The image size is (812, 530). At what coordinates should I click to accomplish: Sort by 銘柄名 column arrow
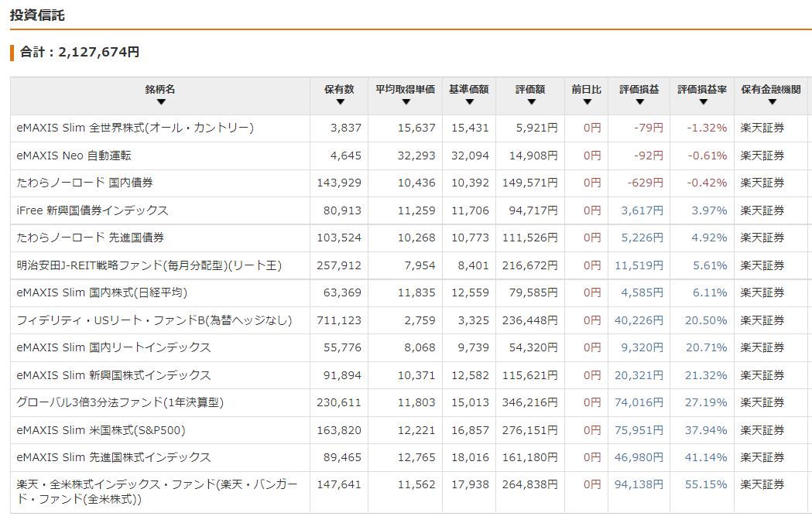pyautogui.click(x=160, y=102)
